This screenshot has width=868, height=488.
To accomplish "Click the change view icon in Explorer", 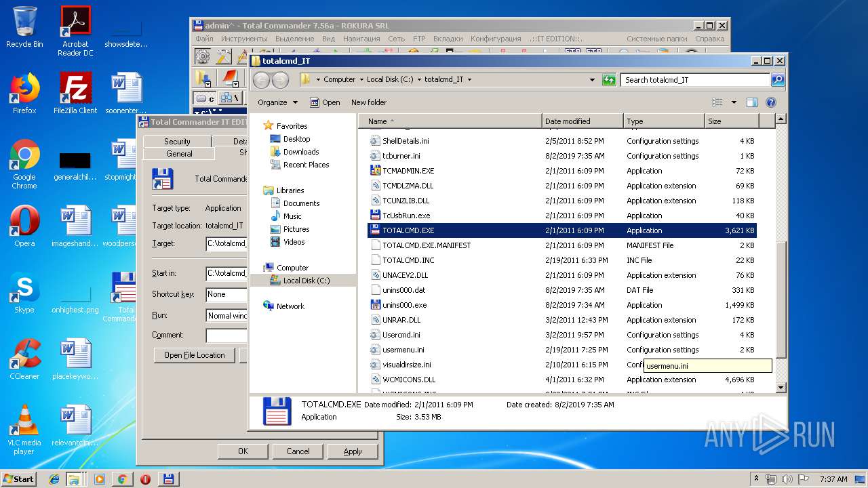I will click(717, 102).
